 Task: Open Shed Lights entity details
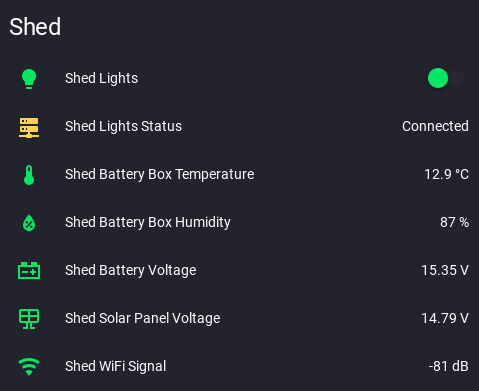tap(101, 78)
